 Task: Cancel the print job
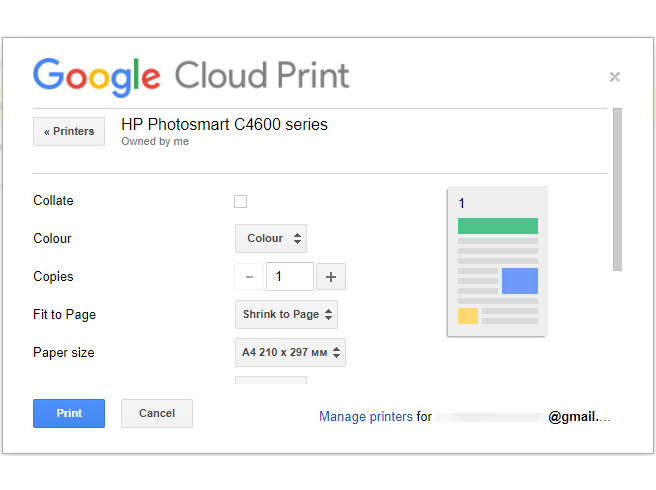coord(157,413)
